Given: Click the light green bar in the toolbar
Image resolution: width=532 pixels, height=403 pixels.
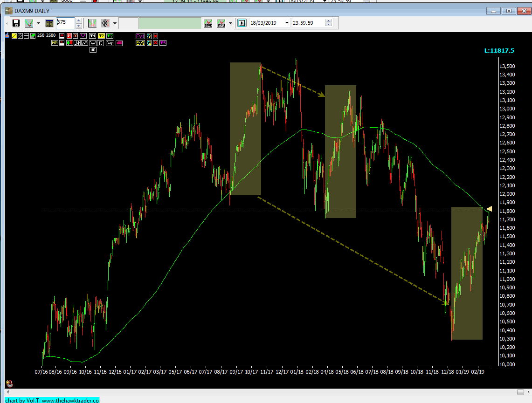Looking at the screenshot, I should [170, 23].
